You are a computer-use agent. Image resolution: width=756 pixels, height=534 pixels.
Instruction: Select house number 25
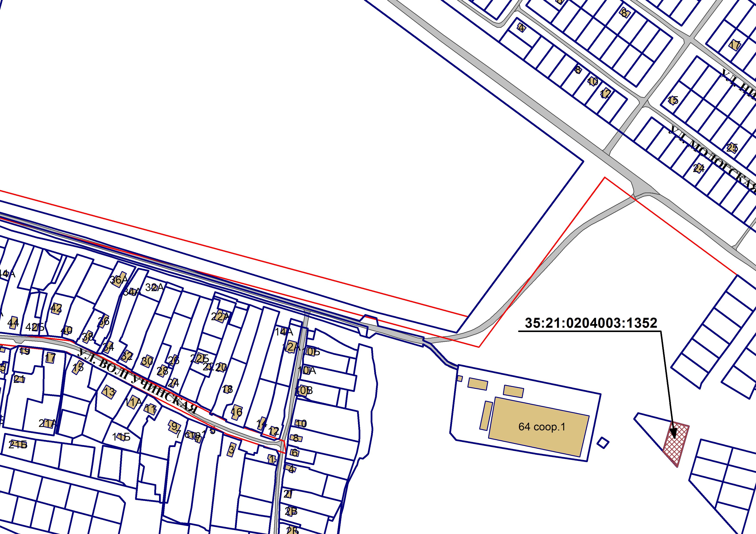pyautogui.click(x=732, y=148)
